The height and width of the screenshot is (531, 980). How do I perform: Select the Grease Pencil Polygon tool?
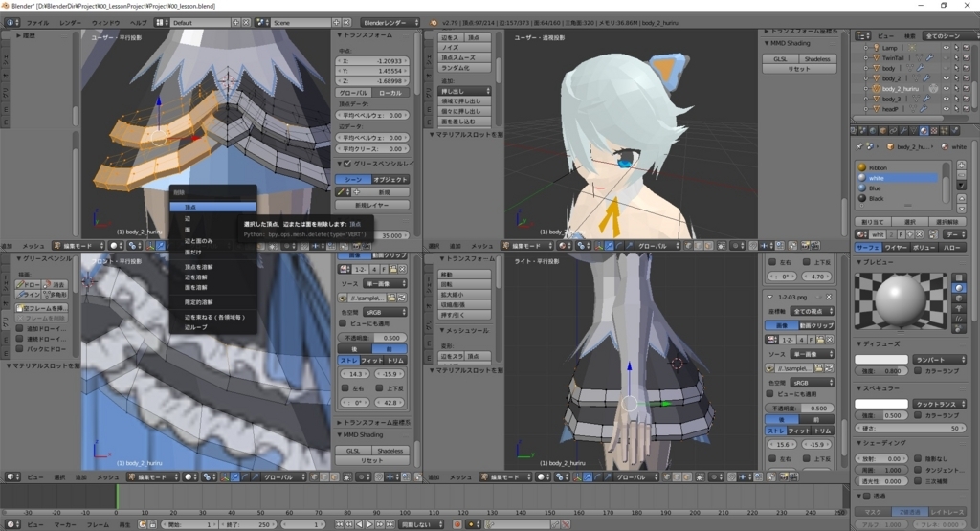[55, 295]
